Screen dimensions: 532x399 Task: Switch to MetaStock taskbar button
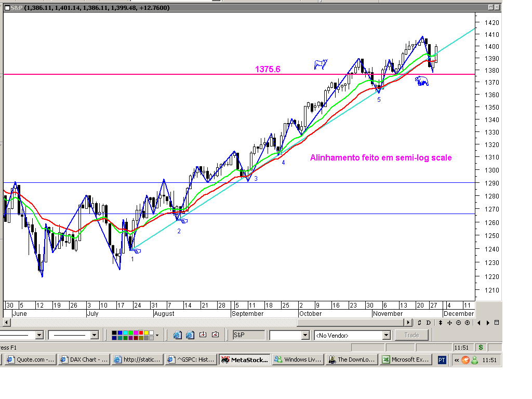click(x=245, y=360)
